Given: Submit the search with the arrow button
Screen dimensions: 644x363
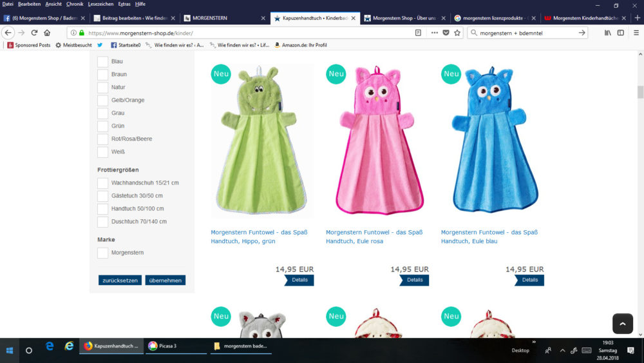Looking at the screenshot, I should (x=582, y=33).
